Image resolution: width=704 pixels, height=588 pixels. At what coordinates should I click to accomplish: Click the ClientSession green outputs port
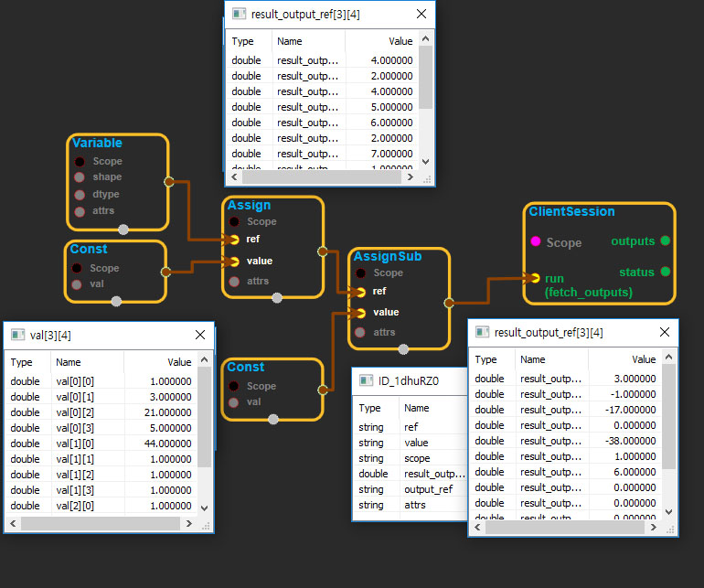pos(665,241)
